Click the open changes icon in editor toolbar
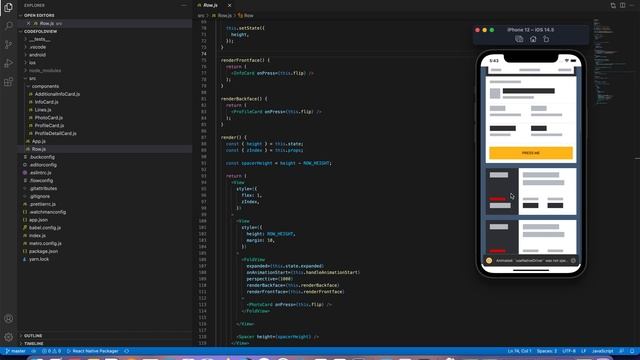Image resolution: width=640 pixels, height=360 pixels. click(x=613, y=5)
